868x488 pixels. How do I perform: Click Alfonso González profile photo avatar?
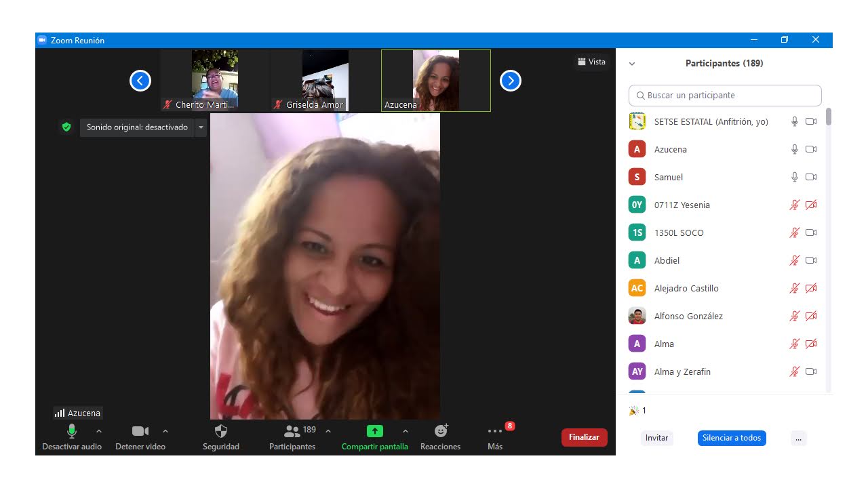coord(637,317)
